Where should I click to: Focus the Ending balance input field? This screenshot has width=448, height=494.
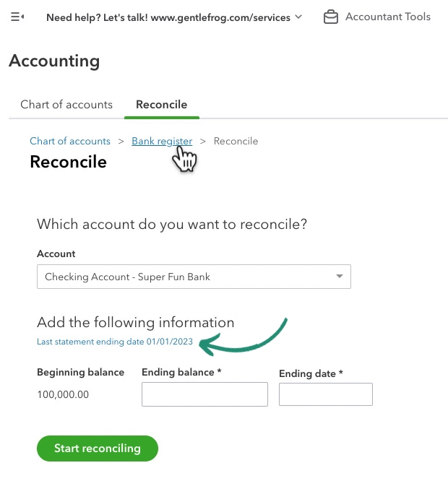[204, 394]
